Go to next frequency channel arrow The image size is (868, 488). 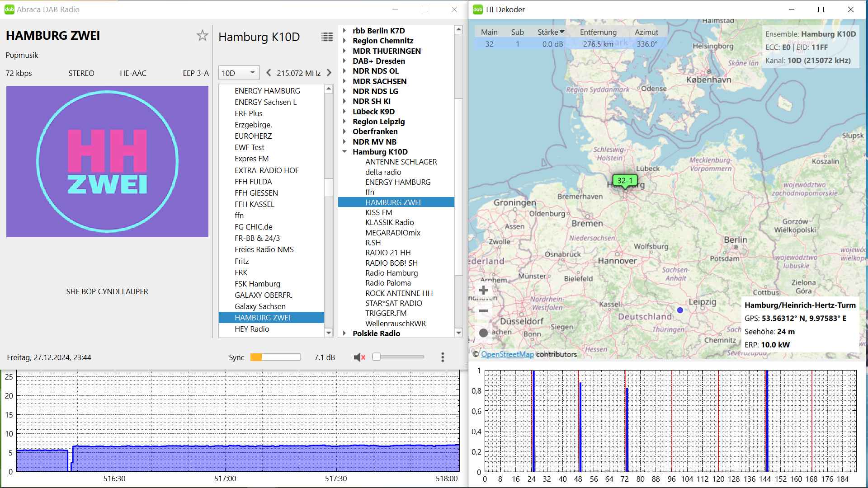329,73
